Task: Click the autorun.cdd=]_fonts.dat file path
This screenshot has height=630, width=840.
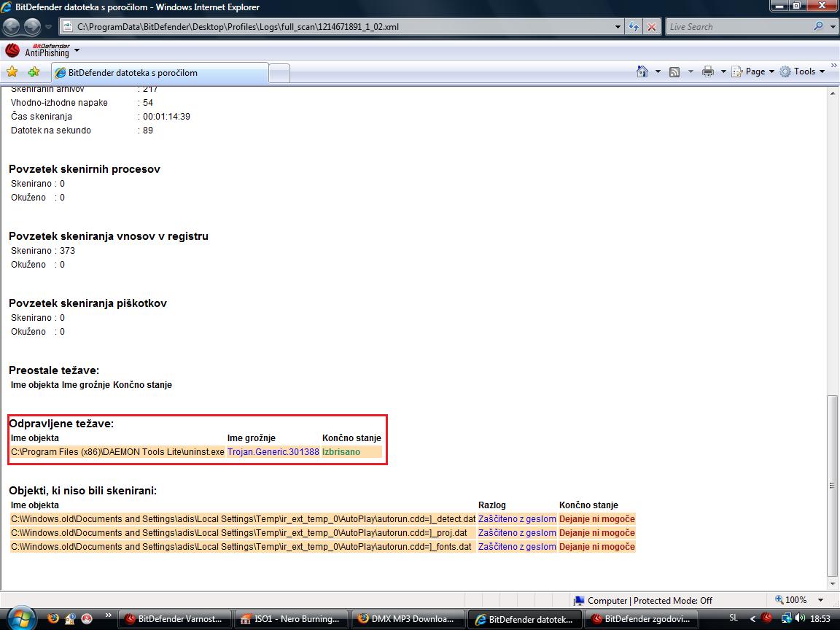Action: (x=241, y=546)
